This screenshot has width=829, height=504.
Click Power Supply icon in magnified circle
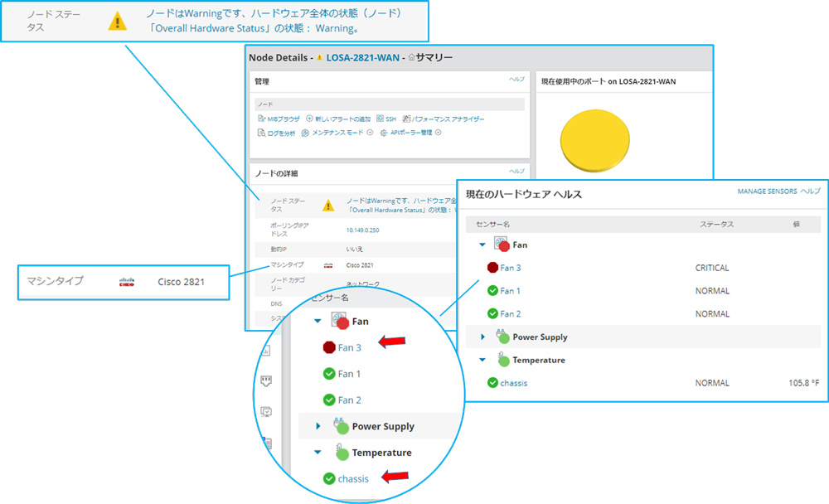click(341, 426)
